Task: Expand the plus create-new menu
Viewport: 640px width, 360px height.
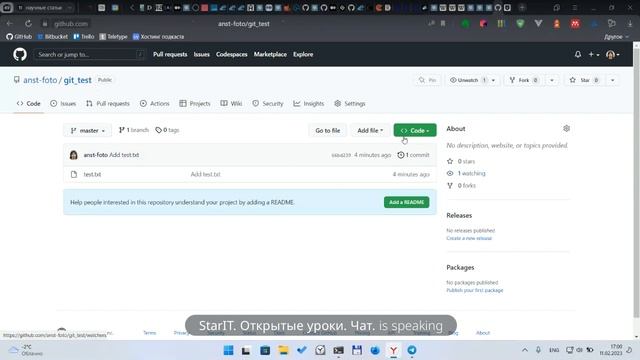Action: 593,54
